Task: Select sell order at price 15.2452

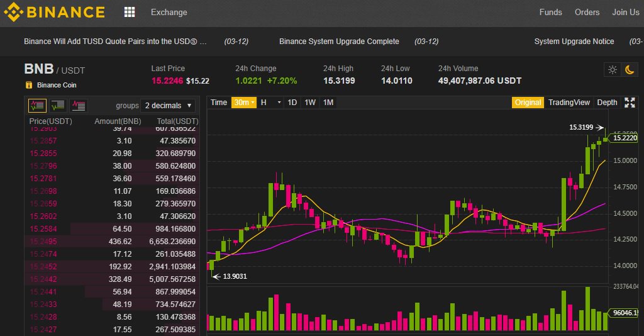Action: [x=112, y=267]
